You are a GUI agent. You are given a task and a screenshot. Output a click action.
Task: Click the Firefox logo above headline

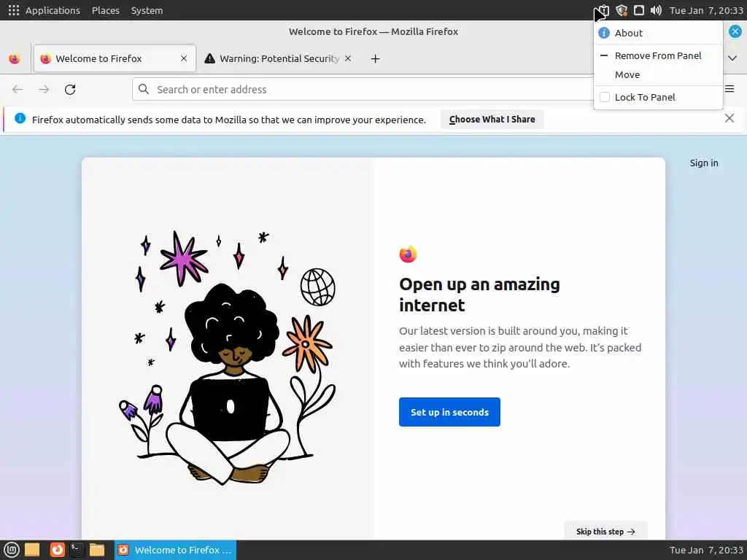pos(409,254)
